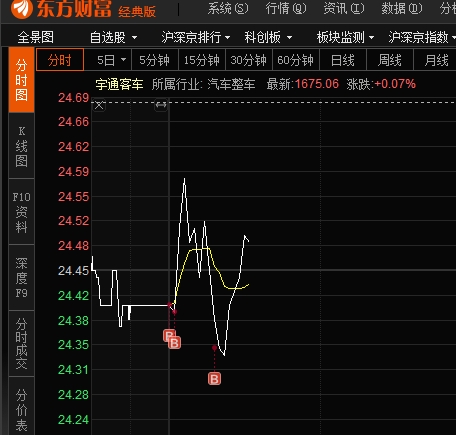Open the 资讯(I) menu

(344, 8)
